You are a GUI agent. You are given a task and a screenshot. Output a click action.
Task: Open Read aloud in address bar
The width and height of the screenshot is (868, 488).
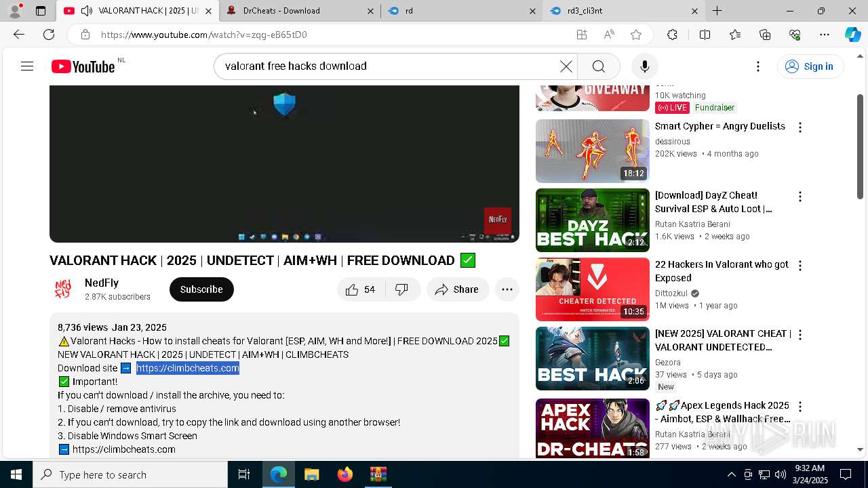tap(608, 35)
